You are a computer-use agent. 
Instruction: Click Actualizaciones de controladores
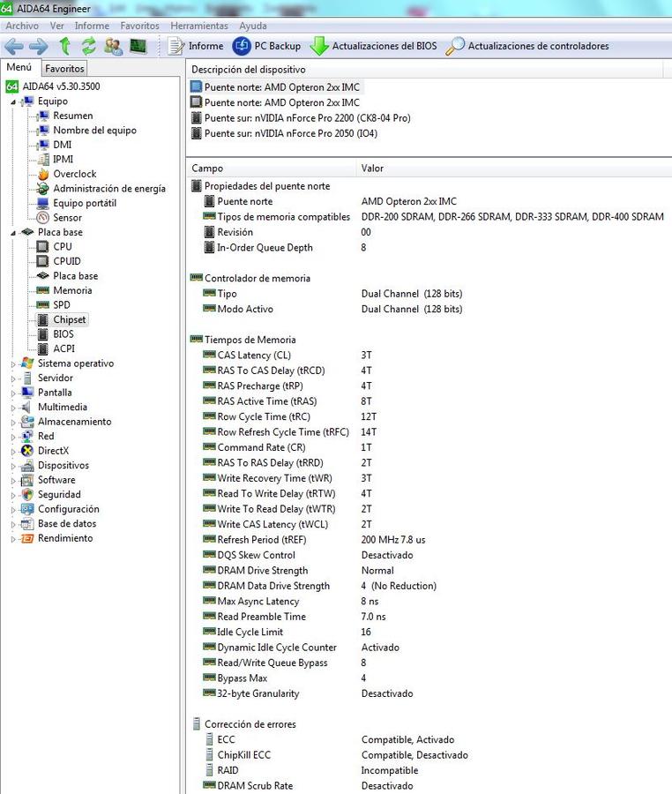[527, 46]
